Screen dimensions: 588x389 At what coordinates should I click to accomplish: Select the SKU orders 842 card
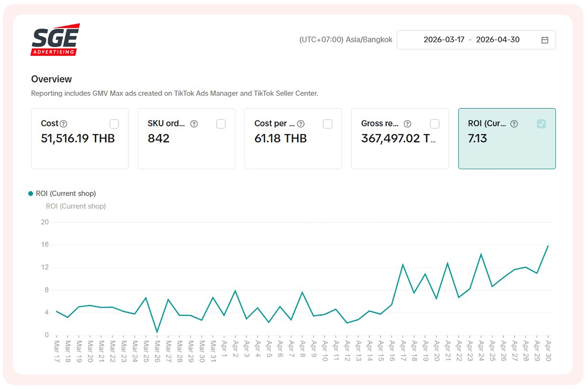click(187, 139)
